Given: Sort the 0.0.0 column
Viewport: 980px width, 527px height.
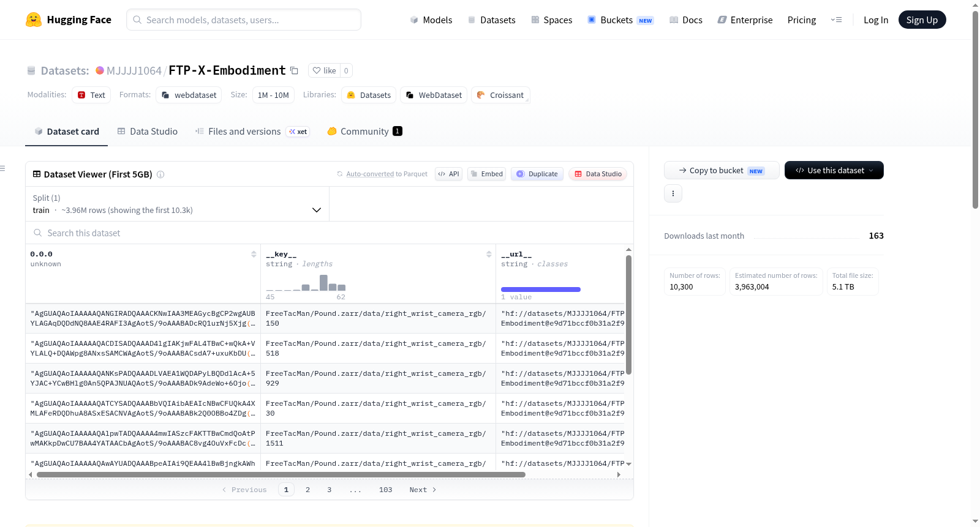Looking at the screenshot, I should (254, 254).
